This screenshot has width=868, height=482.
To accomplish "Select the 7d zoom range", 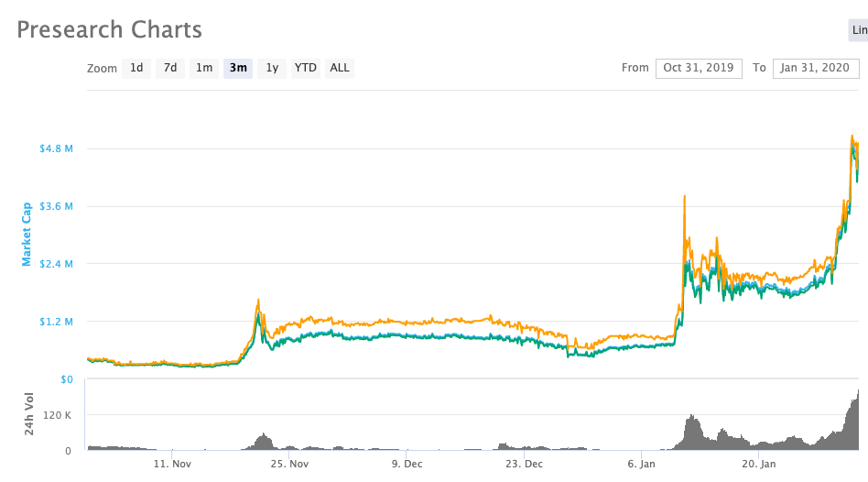I will pyautogui.click(x=170, y=68).
